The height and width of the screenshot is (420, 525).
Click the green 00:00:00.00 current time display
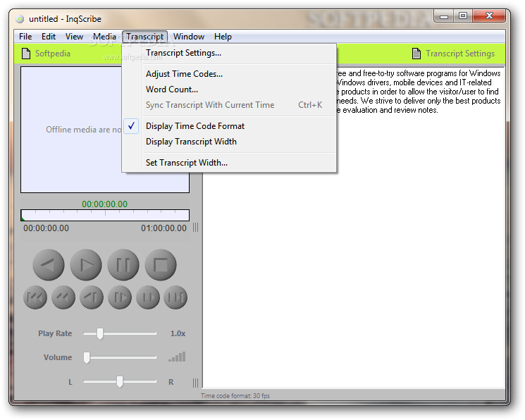pyautogui.click(x=105, y=204)
